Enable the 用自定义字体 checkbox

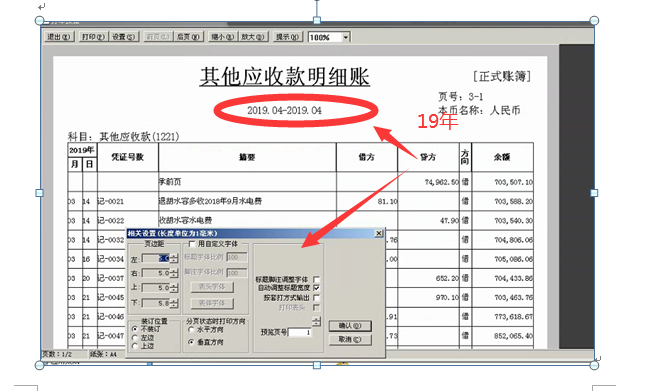pos(192,244)
